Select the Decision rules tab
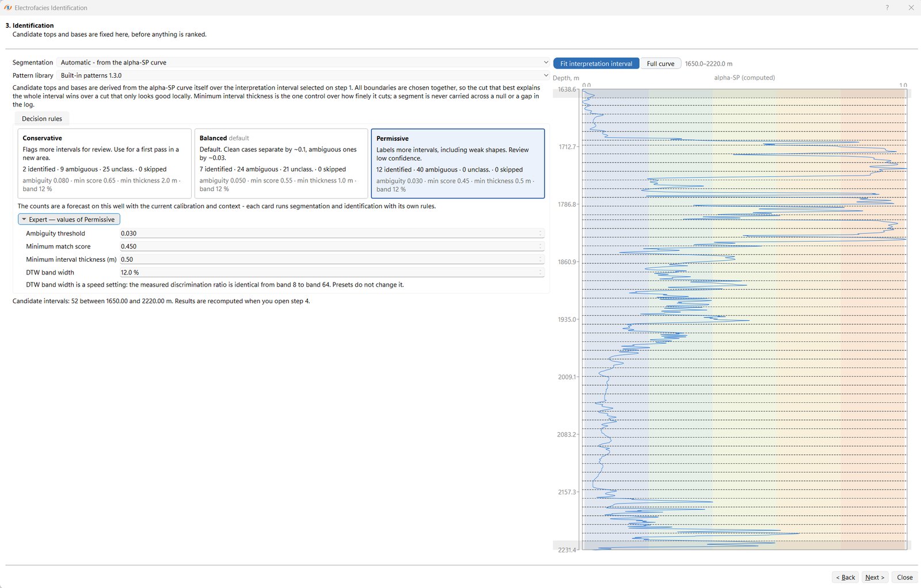The image size is (921, 588). pos(42,119)
